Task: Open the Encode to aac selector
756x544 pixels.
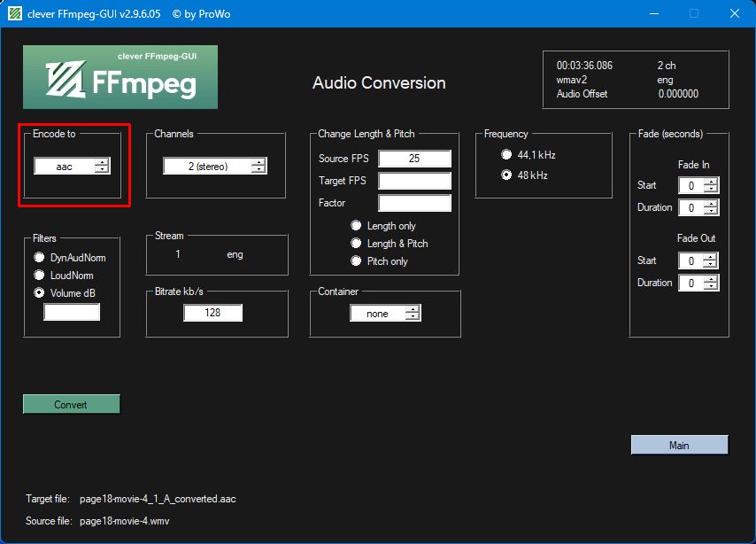Action: 73,166
